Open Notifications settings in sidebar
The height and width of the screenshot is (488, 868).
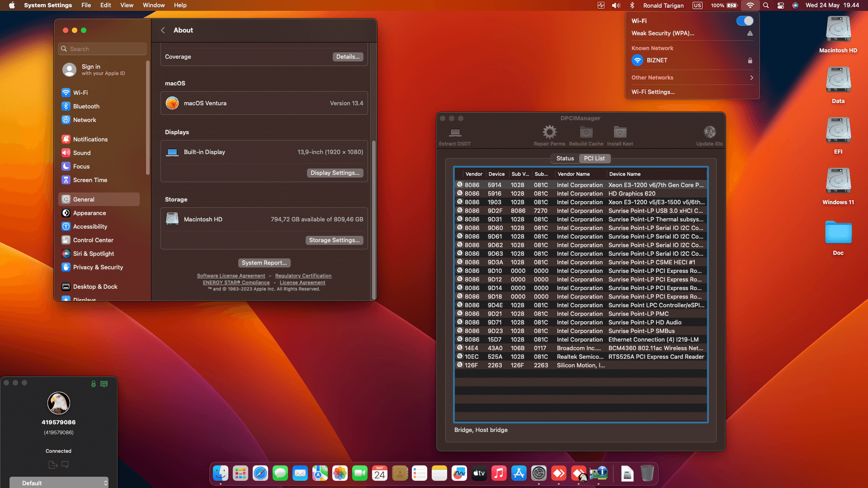tap(99, 139)
